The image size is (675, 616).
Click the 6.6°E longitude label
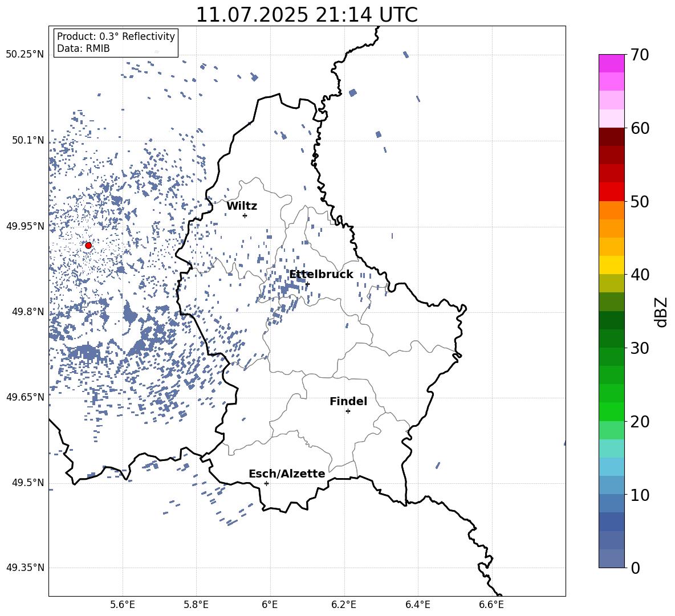491,605
